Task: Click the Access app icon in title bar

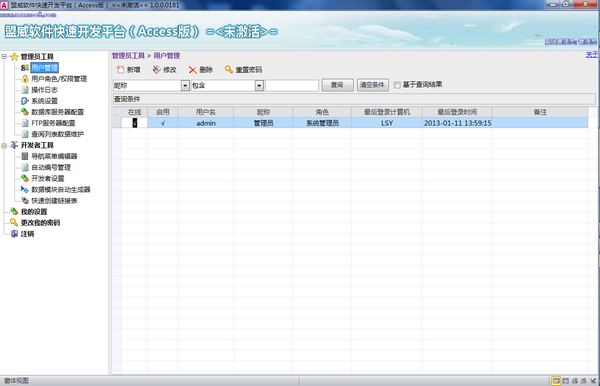Action: point(4,5)
